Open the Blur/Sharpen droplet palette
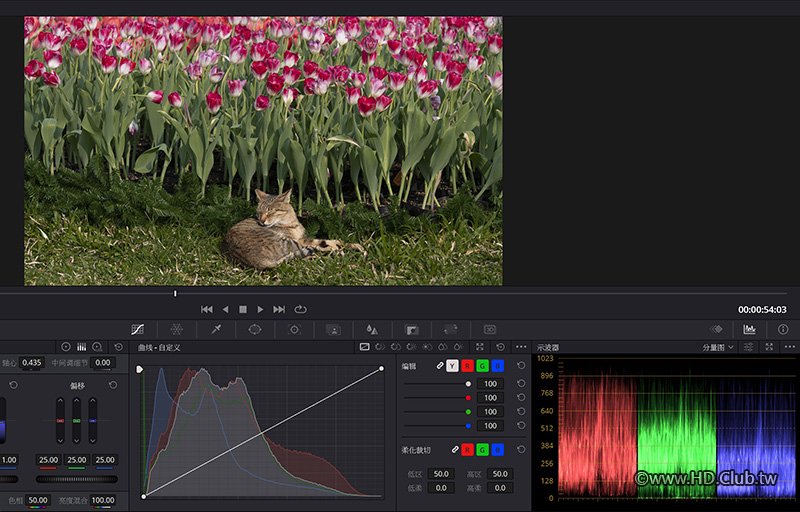 [x=371, y=329]
